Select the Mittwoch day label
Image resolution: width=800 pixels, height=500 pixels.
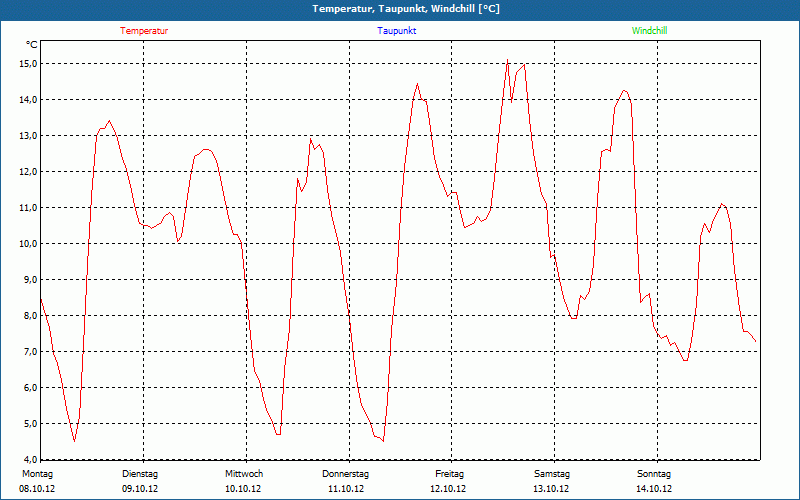[244, 474]
